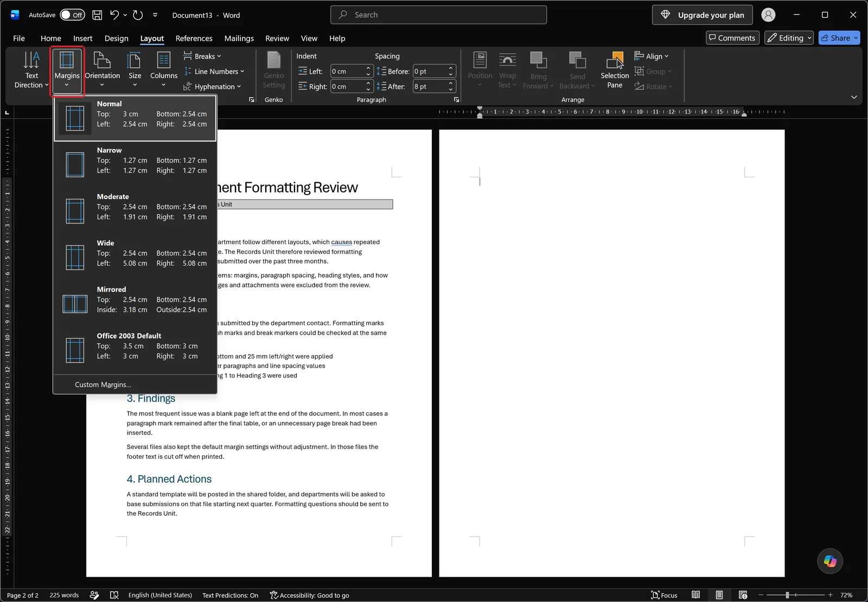Click the zoom in plus icon
The image size is (868, 602).
(830, 595)
